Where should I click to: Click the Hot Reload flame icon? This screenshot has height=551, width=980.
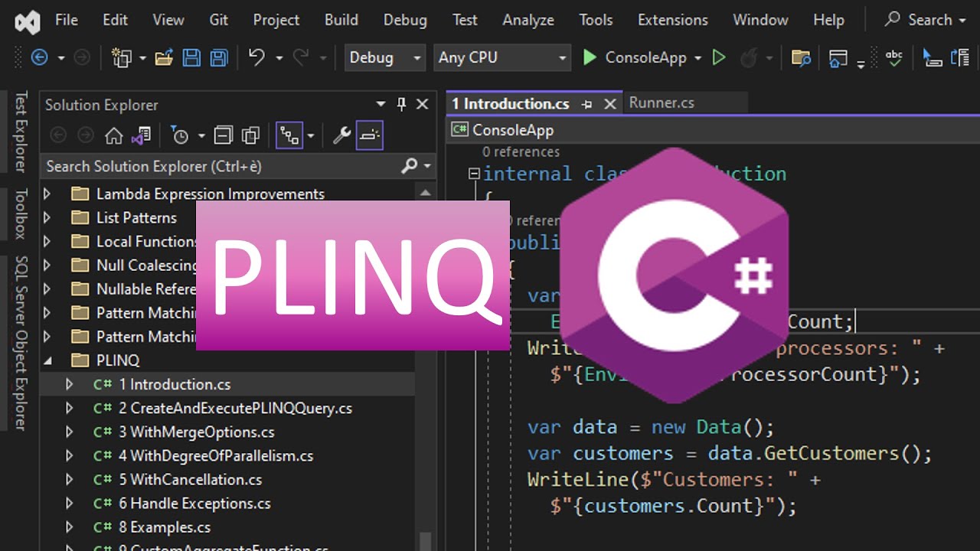749,57
